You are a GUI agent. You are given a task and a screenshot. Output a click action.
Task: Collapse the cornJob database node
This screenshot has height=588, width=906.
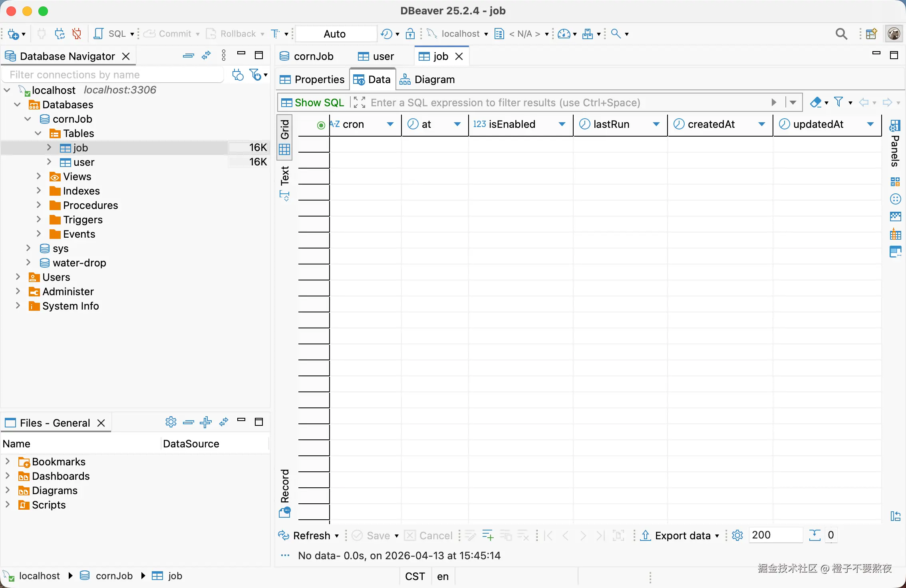[28, 119]
